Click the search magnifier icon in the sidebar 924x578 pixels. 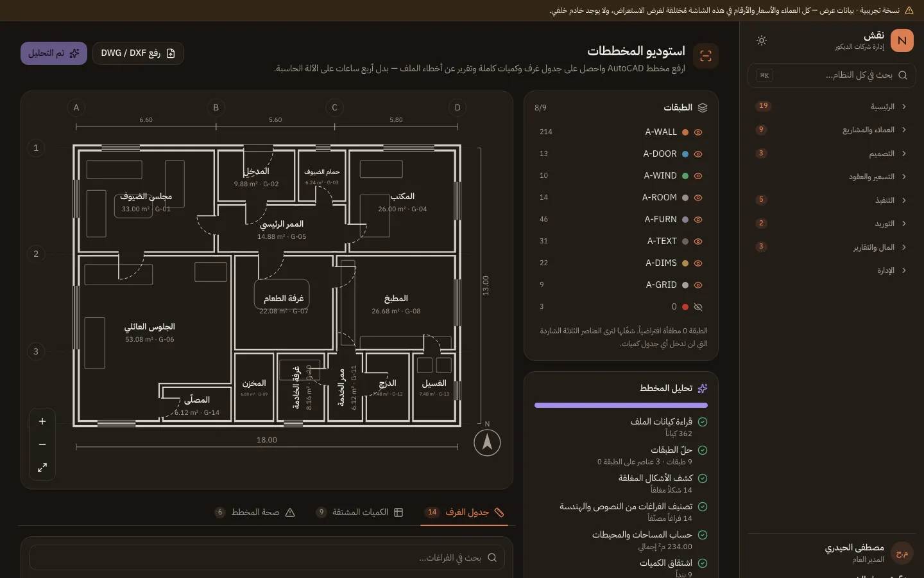point(903,75)
